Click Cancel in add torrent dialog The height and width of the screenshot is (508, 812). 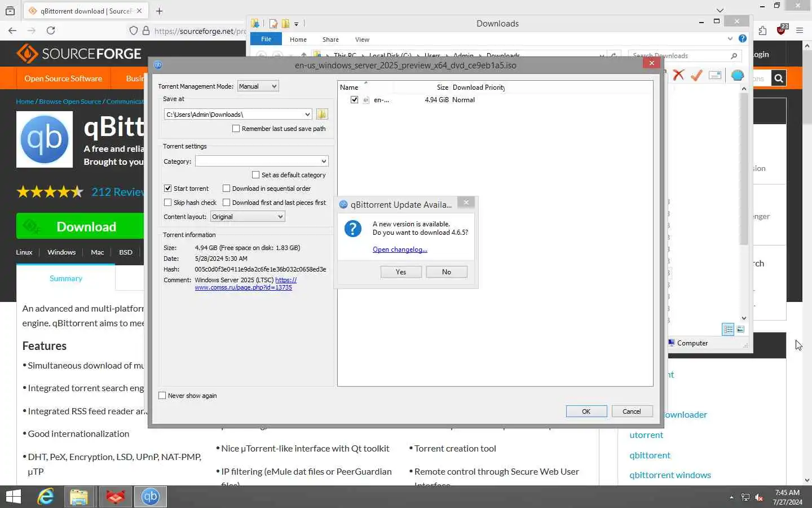pyautogui.click(x=632, y=411)
